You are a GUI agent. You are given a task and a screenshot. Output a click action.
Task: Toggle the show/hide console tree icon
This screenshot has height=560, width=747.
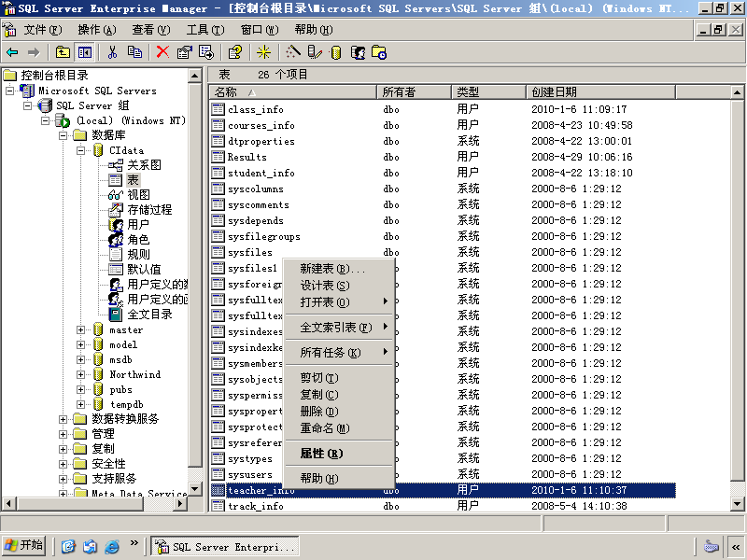click(85, 52)
